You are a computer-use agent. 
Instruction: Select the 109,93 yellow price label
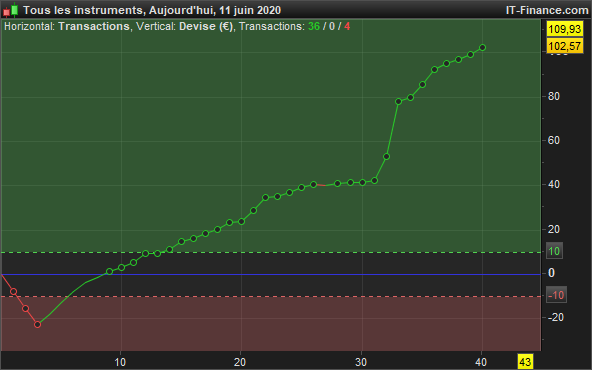(565, 29)
